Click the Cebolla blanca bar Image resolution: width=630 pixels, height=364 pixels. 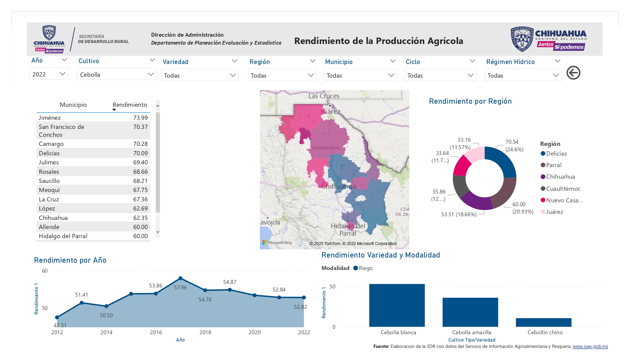pos(397,305)
